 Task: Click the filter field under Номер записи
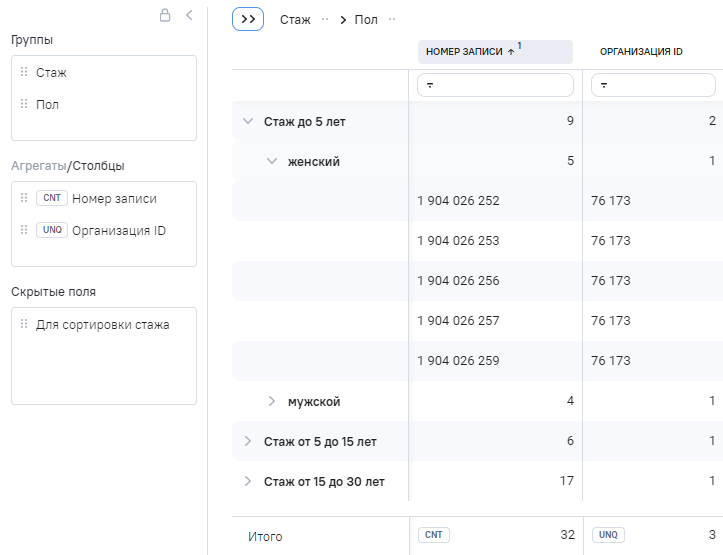pyautogui.click(x=495, y=86)
